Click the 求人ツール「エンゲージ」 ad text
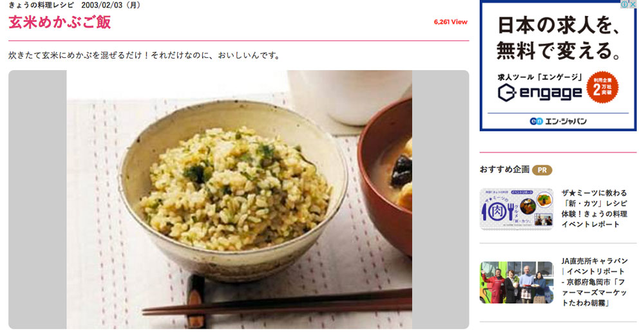 coord(540,77)
